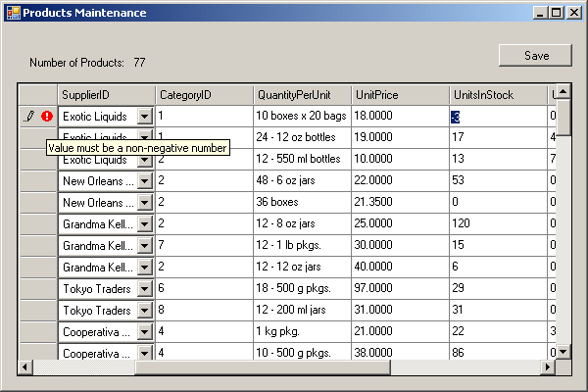This screenshot has width=588, height=392.
Task: Expand supplier combo box in the 1 kg pkg. row
Action: pos(145,331)
